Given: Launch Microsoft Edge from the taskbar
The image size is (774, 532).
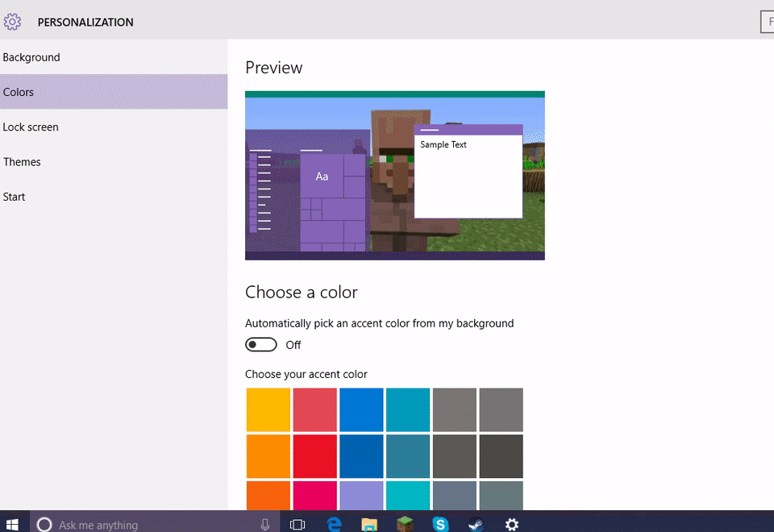Looking at the screenshot, I should [x=334, y=524].
